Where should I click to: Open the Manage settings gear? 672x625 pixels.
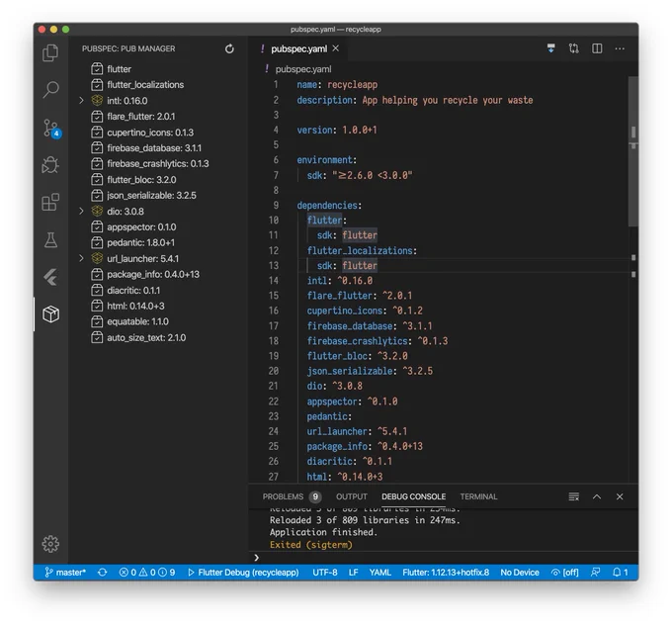pos(50,544)
